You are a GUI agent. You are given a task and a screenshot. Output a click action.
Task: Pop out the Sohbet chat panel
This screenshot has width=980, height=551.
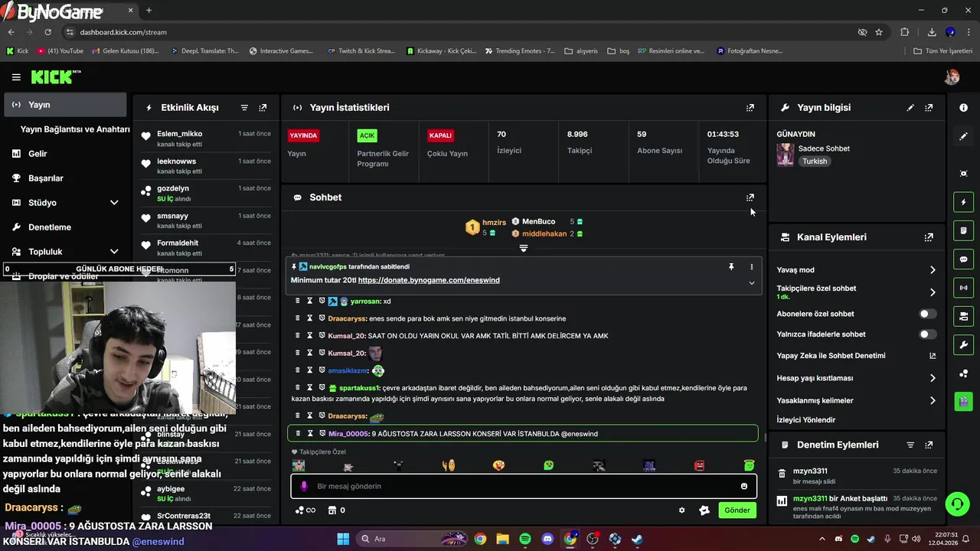click(x=750, y=197)
